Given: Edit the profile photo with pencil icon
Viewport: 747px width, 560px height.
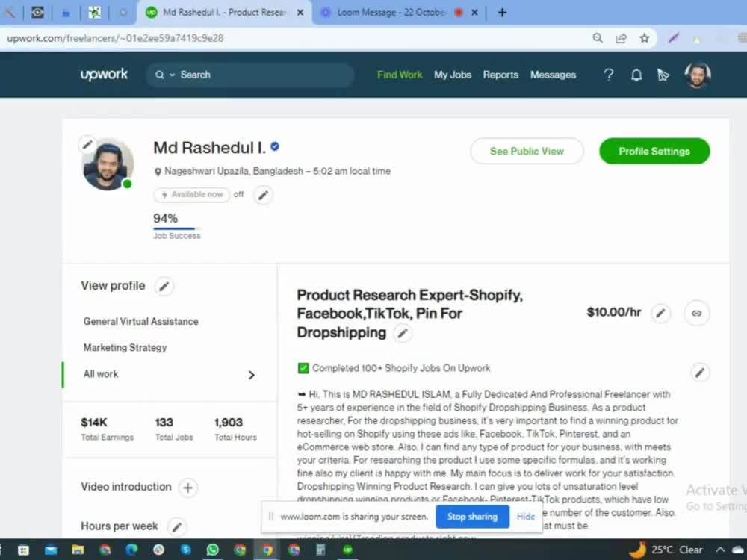Looking at the screenshot, I should pos(87,144).
